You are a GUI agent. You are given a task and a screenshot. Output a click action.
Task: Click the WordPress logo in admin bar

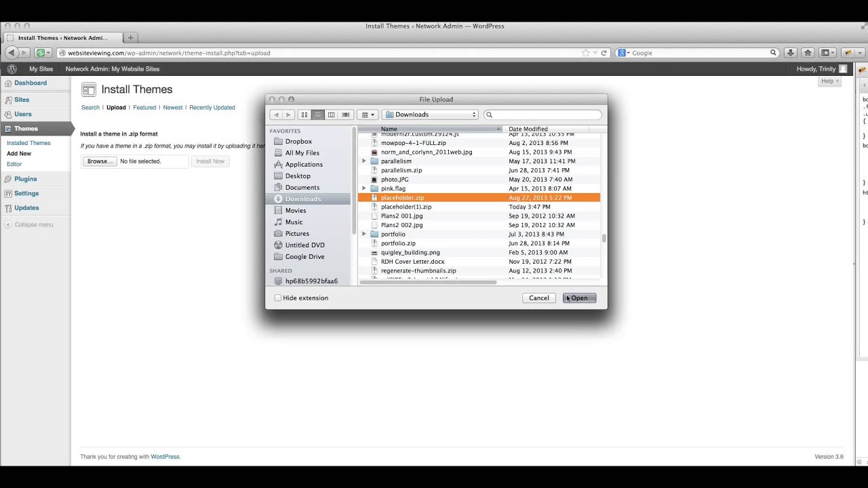(x=12, y=68)
